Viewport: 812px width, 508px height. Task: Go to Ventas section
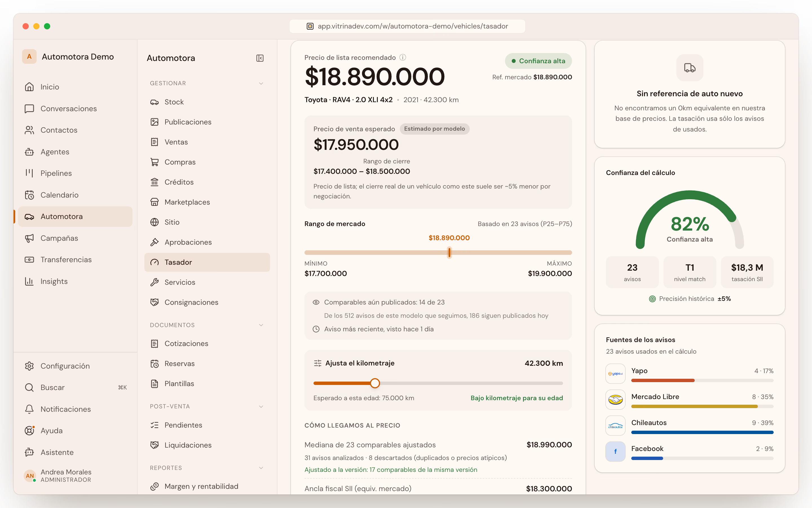tap(207, 142)
